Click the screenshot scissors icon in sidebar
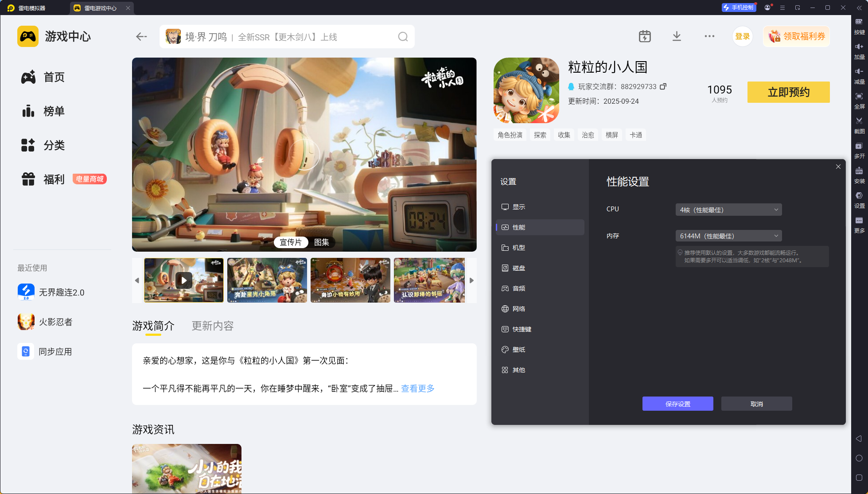This screenshot has width=868, height=494. pyautogui.click(x=859, y=121)
